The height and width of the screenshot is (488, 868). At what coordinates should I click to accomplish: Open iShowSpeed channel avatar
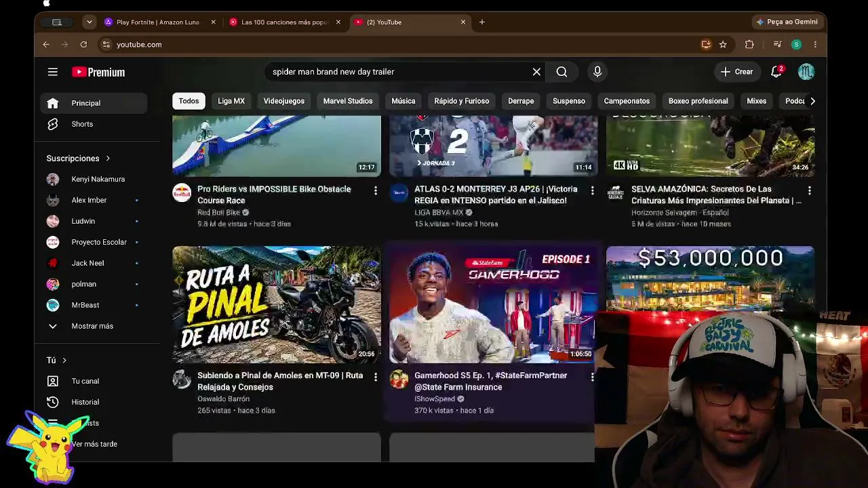[x=399, y=380]
